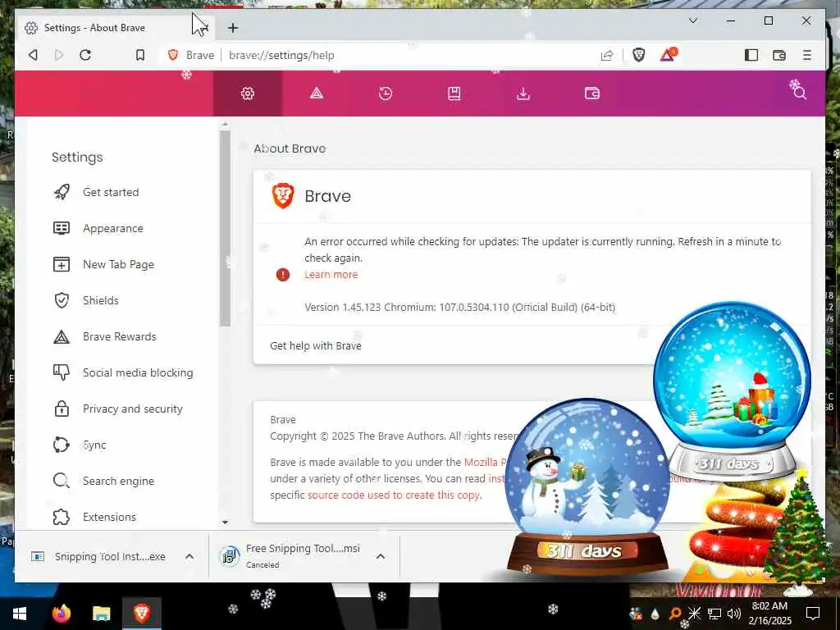Click the search settings magnifier icon

799,94
